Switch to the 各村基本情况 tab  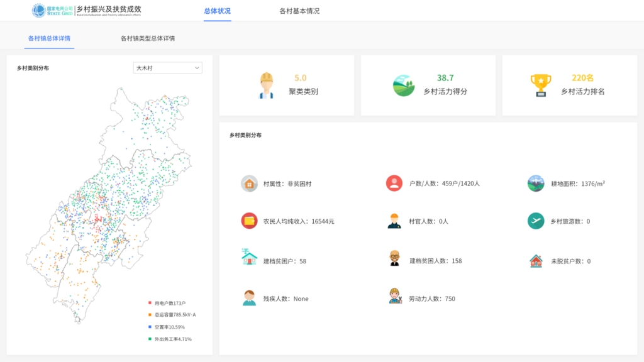(299, 11)
